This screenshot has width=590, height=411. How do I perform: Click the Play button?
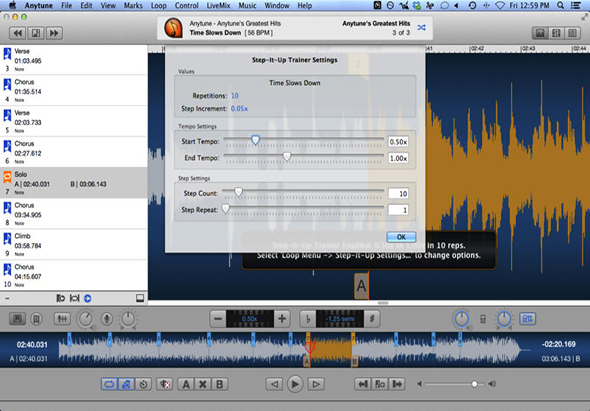click(295, 384)
